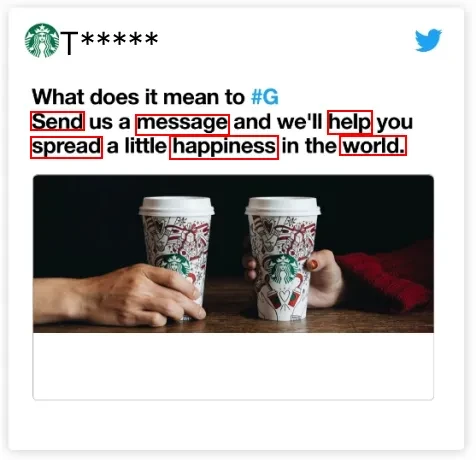Click the highlighted word "Send"
476x460 pixels.
[x=57, y=121]
